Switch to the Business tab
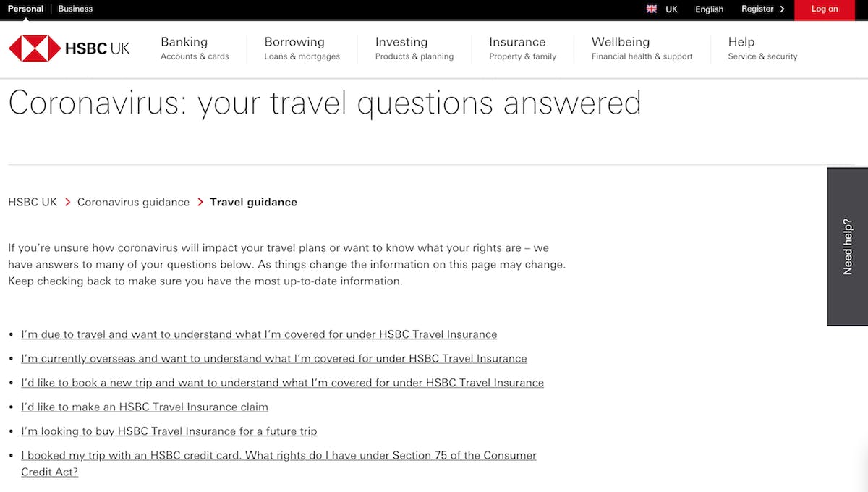The height and width of the screenshot is (492, 868). tap(75, 9)
